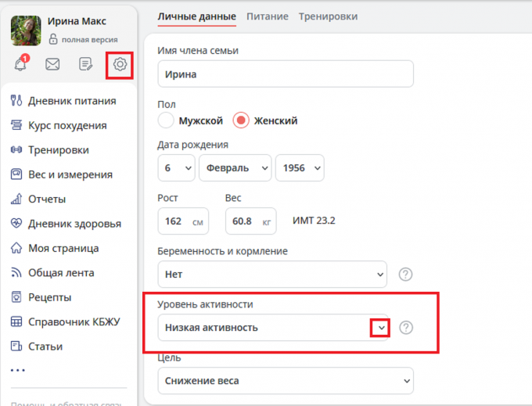
Task: Click the notes pencil icon
Action: tap(86, 65)
